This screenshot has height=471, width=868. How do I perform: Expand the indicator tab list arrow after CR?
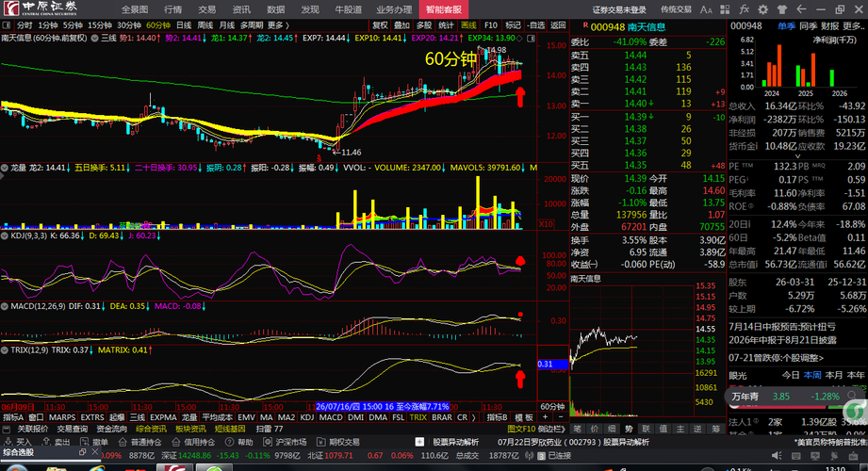(473, 417)
